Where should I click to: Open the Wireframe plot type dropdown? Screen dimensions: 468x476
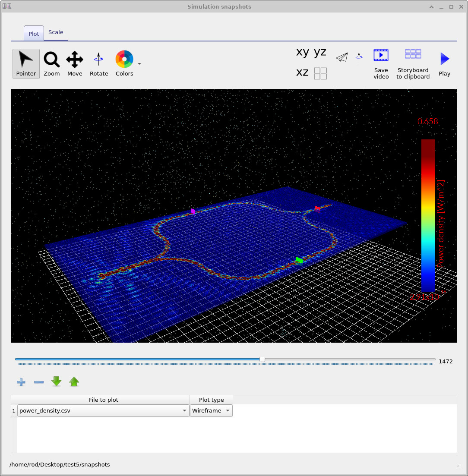(228, 410)
